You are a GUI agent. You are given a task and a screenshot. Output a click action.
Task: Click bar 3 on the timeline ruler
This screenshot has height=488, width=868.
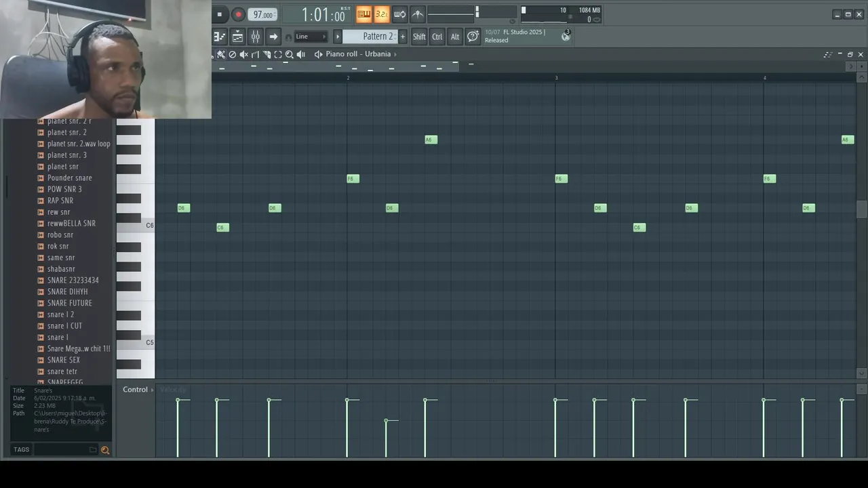(x=556, y=78)
